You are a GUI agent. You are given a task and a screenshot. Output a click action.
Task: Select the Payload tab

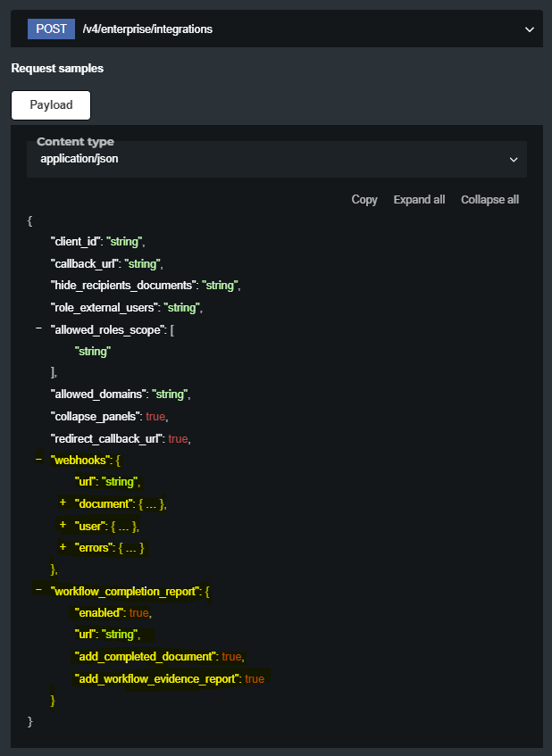point(51,104)
